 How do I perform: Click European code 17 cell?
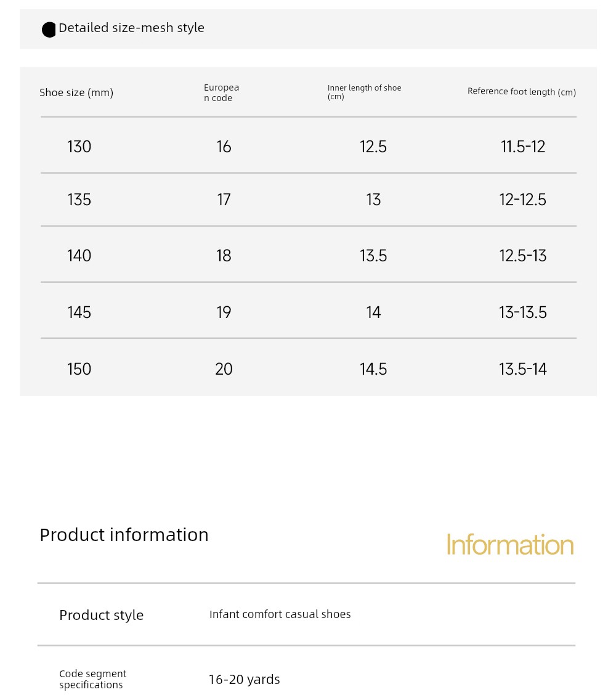point(224,199)
